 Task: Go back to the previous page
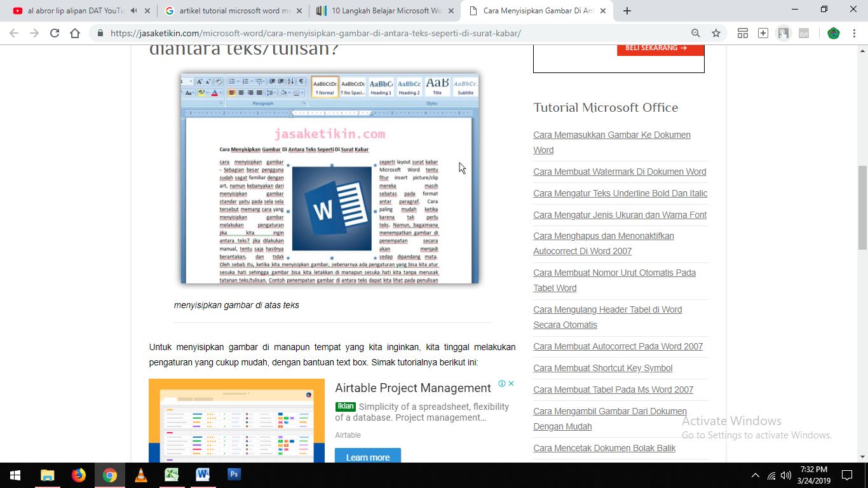(13, 33)
